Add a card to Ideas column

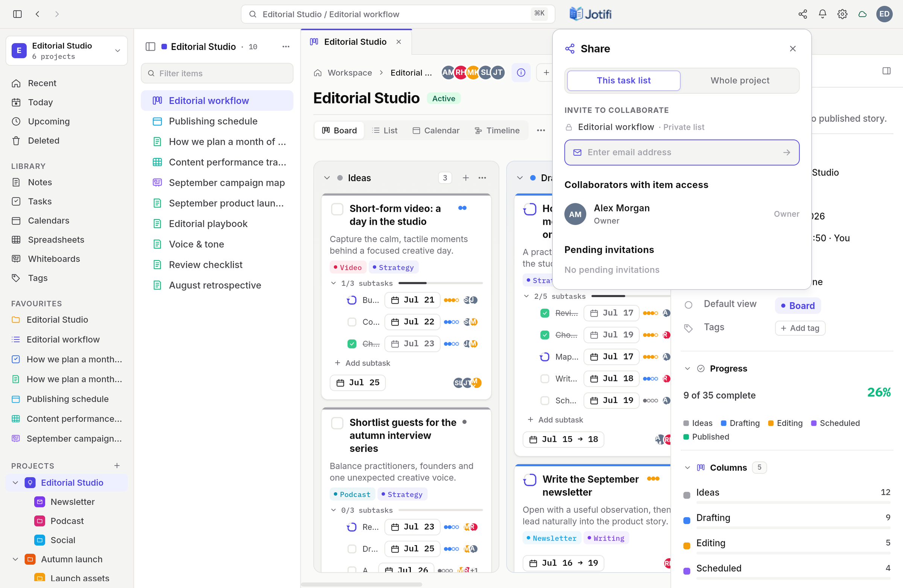click(465, 178)
